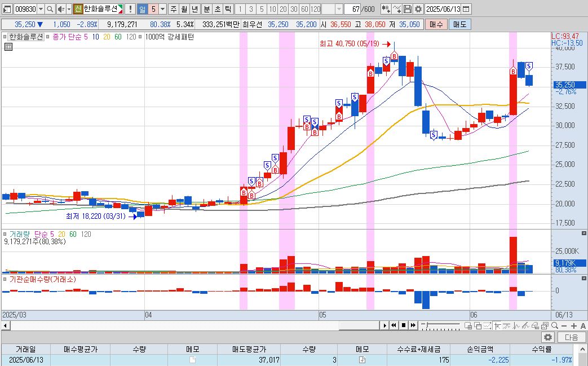This screenshot has width=588, height=366.
Task: Zoom in chart with the plus icon
Action: (x=574, y=326)
